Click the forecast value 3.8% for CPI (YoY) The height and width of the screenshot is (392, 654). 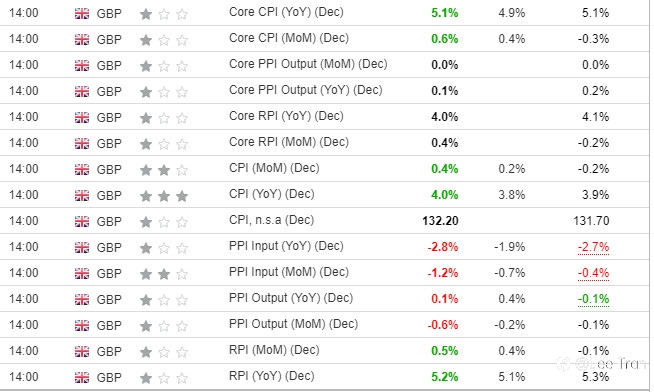click(511, 195)
